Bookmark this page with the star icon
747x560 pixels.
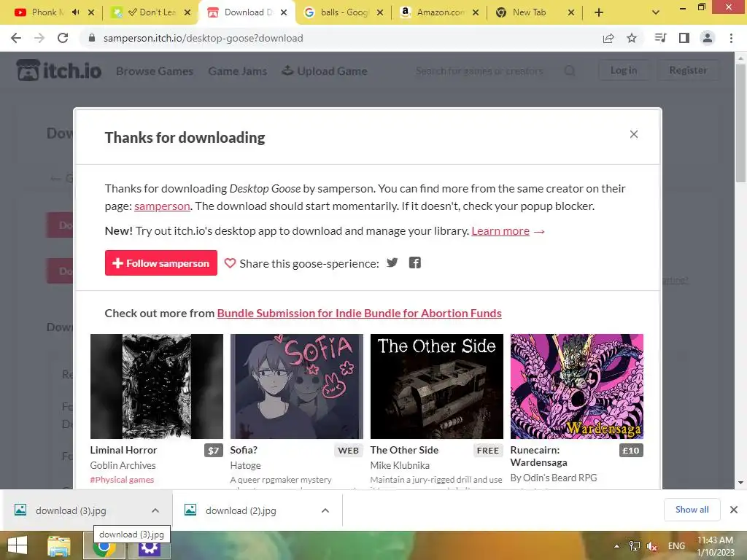pyautogui.click(x=632, y=38)
